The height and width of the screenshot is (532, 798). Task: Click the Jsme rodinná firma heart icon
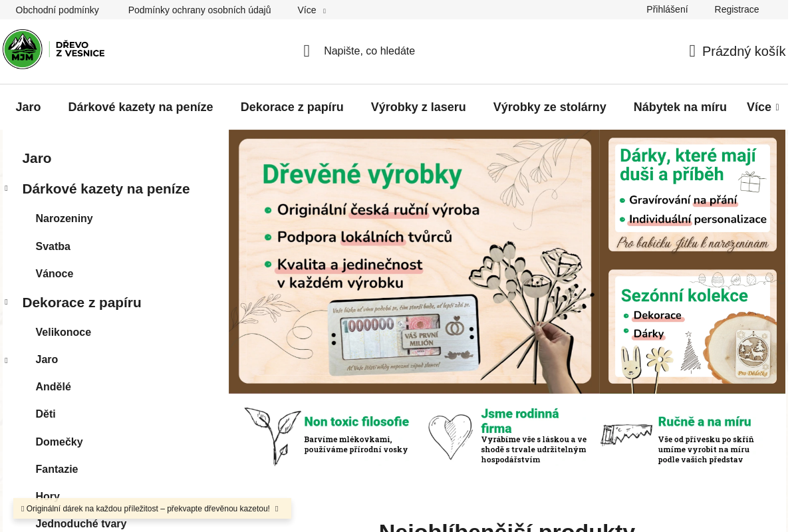coord(450,436)
